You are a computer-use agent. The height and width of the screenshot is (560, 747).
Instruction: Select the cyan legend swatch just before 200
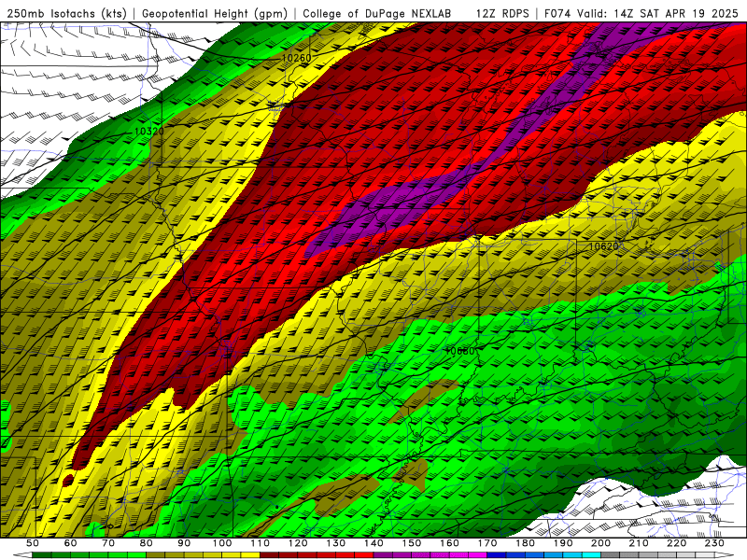pos(592,555)
